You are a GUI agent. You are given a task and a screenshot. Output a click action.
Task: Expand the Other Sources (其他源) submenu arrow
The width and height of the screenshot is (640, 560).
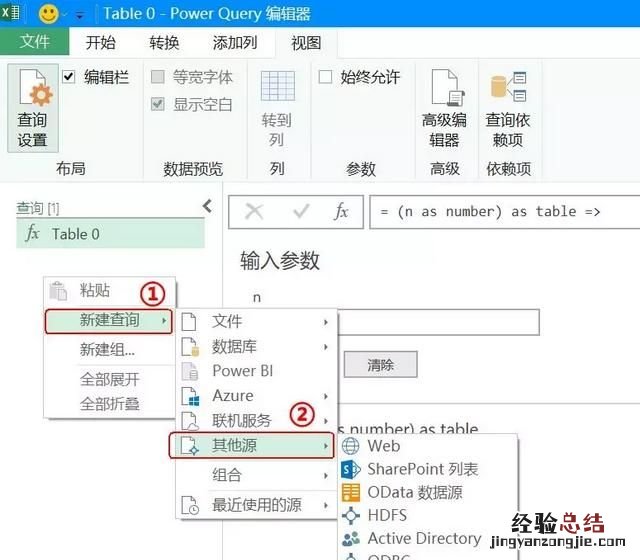tap(326, 446)
